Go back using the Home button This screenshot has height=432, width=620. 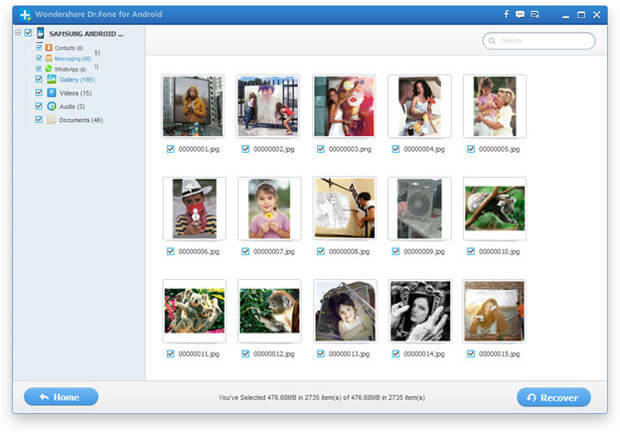tap(61, 397)
